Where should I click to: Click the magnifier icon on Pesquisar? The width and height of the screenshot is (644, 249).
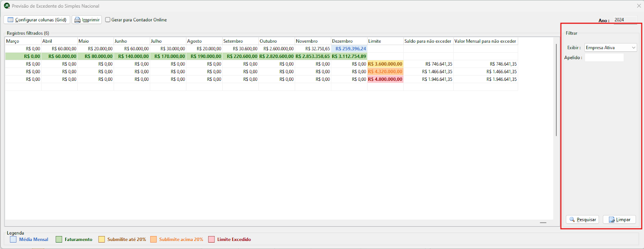tap(572, 220)
